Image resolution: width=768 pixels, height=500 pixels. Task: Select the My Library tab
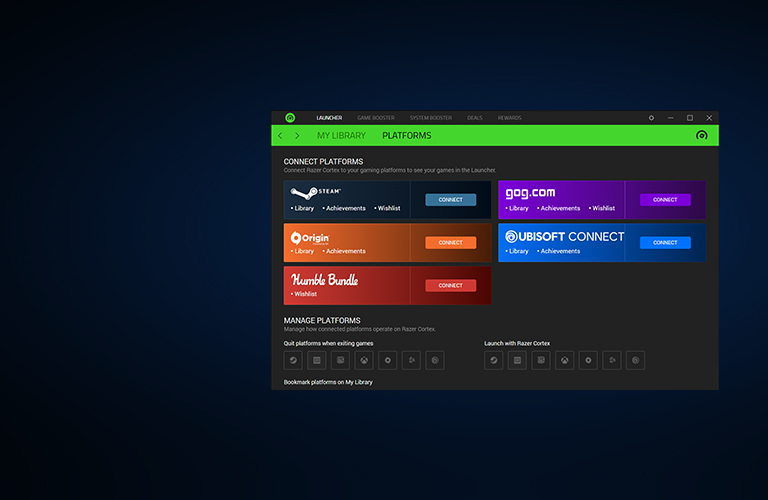pos(341,136)
